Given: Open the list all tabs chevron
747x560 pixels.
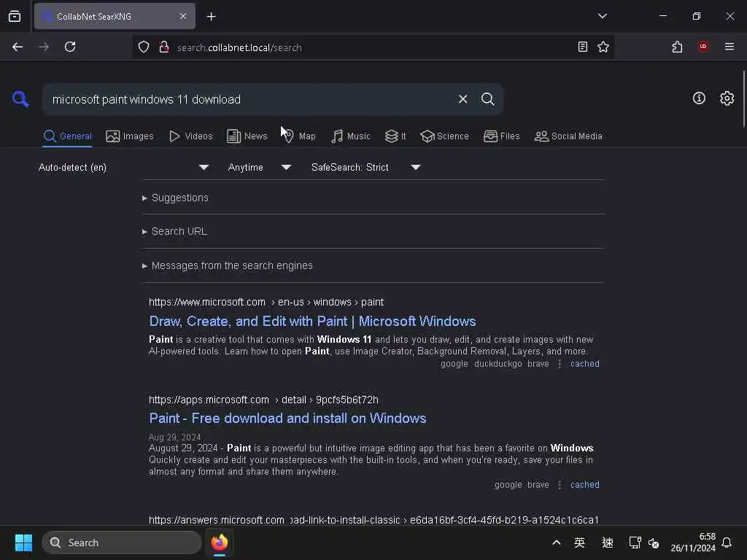Looking at the screenshot, I should 602,16.
